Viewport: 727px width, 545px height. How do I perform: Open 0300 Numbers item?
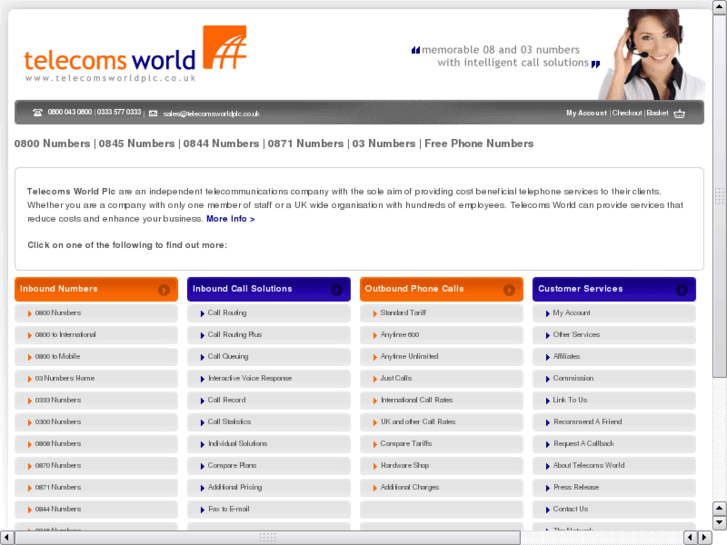click(x=96, y=422)
